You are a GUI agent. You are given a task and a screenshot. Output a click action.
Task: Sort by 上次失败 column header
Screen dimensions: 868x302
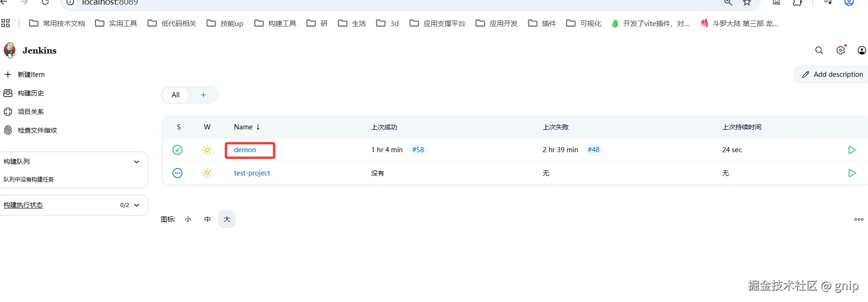tap(556, 127)
